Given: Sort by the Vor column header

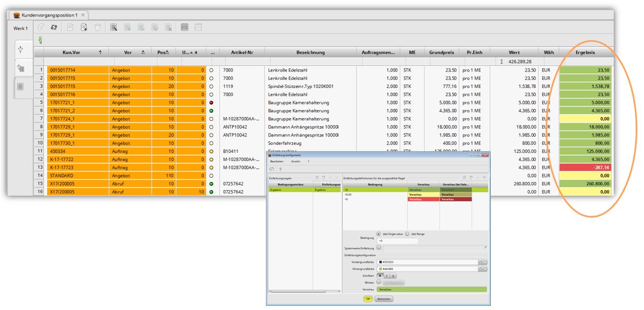Looking at the screenshot, I should click(130, 52).
